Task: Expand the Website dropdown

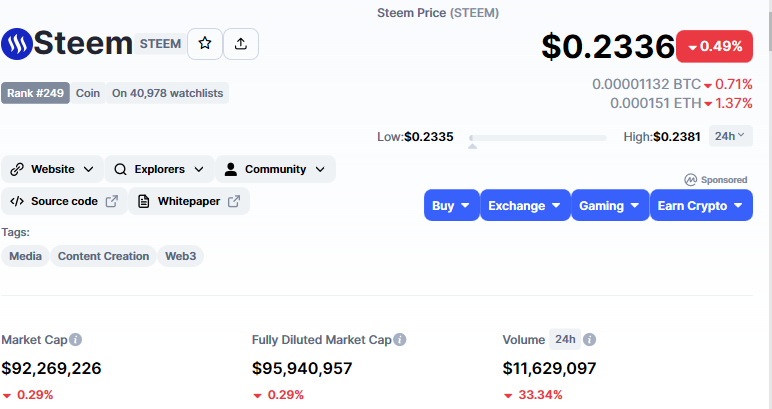Action: click(x=52, y=169)
